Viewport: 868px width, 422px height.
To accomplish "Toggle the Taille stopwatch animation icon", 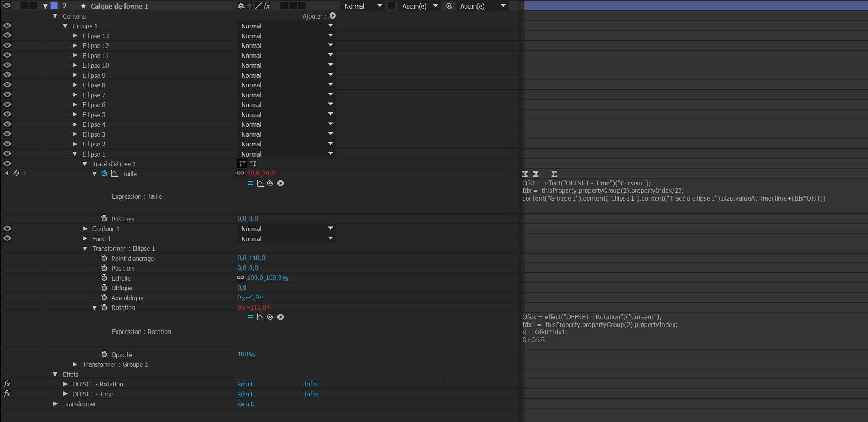I will 104,174.
